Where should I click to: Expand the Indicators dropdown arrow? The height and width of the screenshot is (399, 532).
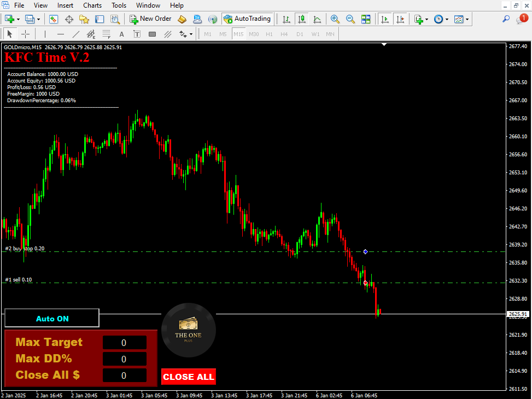pyautogui.click(x=427, y=19)
